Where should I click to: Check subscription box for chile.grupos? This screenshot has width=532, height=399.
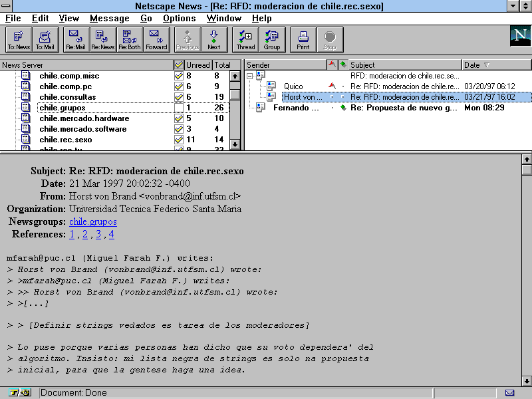[x=179, y=108]
